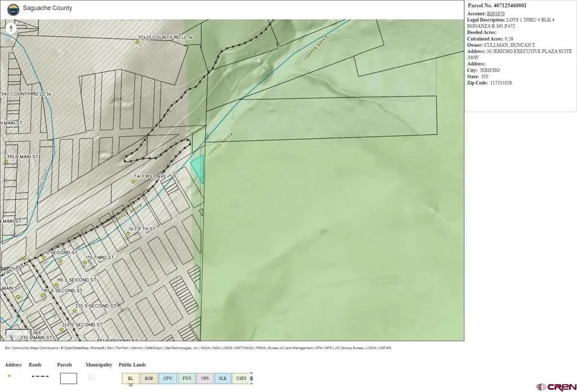Click the legend scroll up arrow
This screenshot has width=577, height=392.
point(251,372)
